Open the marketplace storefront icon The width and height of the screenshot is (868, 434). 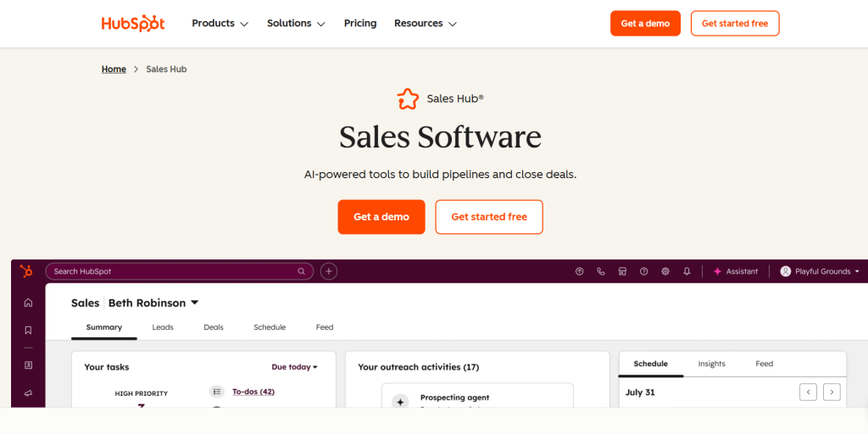click(622, 271)
